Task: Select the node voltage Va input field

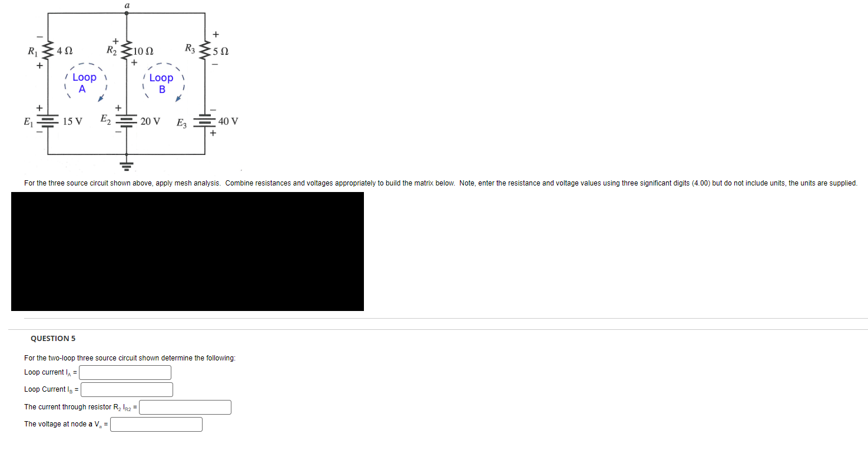Action: [157, 424]
